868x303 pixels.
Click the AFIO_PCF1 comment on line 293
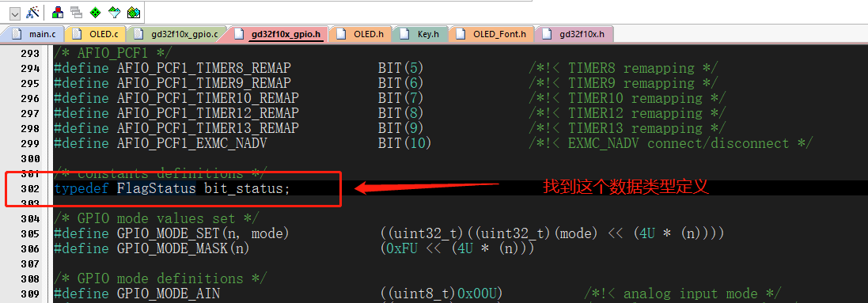[x=113, y=53]
